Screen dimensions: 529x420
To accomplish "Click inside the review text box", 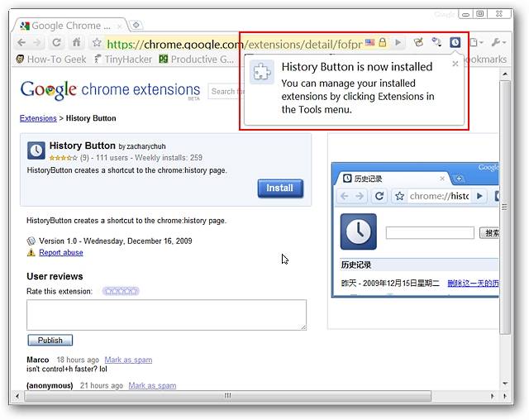I will coord(167,315).
